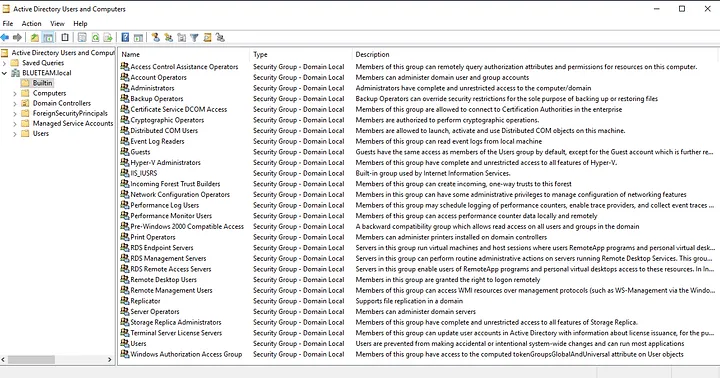720x378 pixels.
Task: Click tree pane scroll left arrow
Action: (x=3, y=360)
